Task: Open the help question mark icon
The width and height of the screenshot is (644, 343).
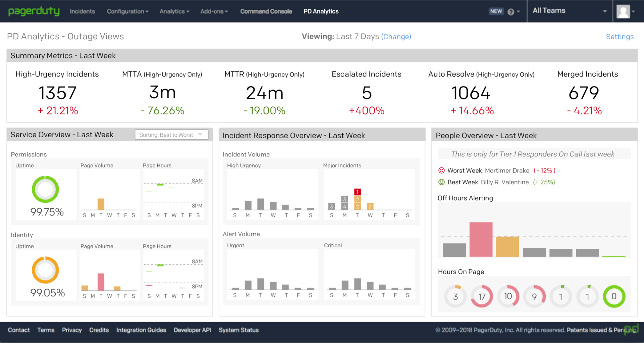Action: (x=511, y=12)
